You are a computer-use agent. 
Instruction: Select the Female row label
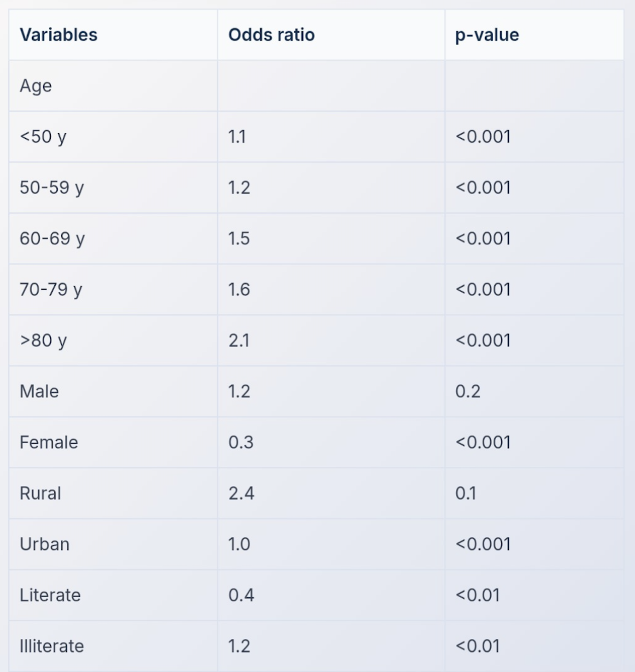click(49, 442)
